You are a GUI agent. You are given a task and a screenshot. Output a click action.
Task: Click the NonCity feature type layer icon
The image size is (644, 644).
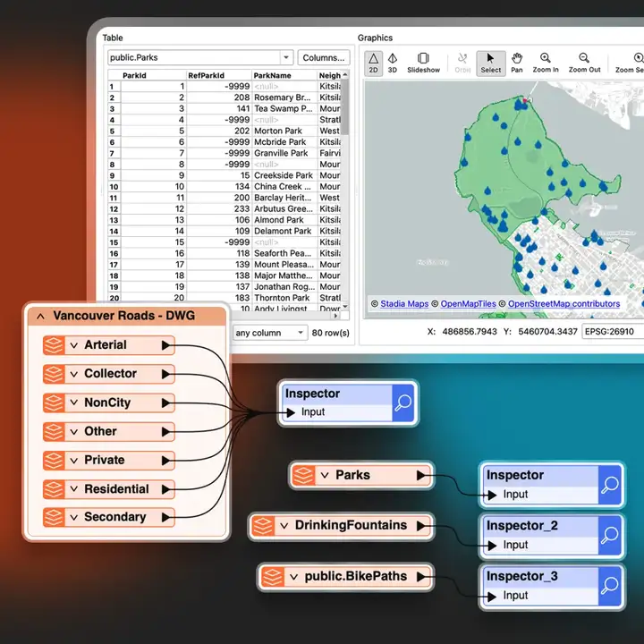click(x=54, y=402)
